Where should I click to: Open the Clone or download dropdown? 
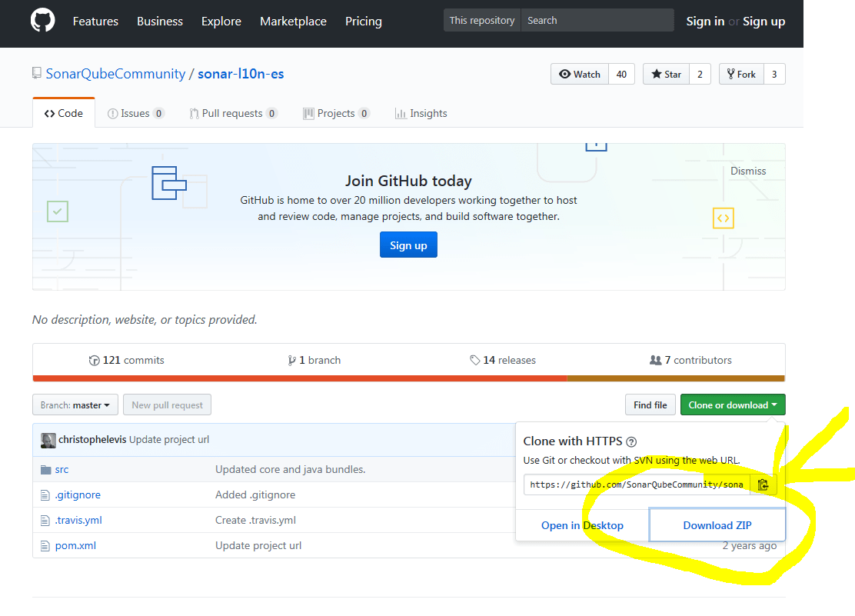(x=732, y=404)
